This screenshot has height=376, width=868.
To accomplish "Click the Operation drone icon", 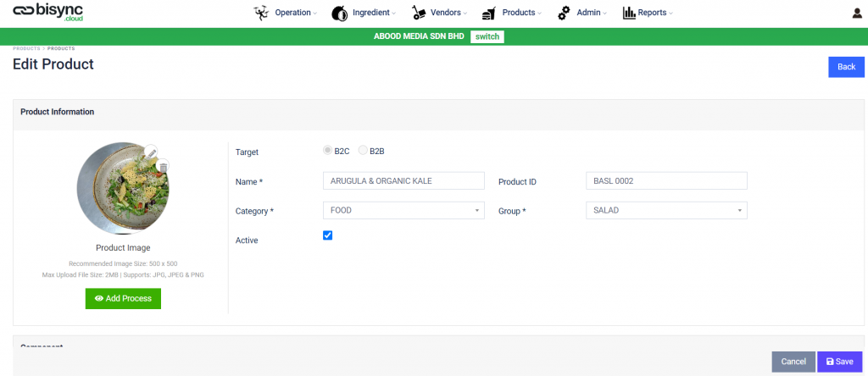I will (261, 13).
